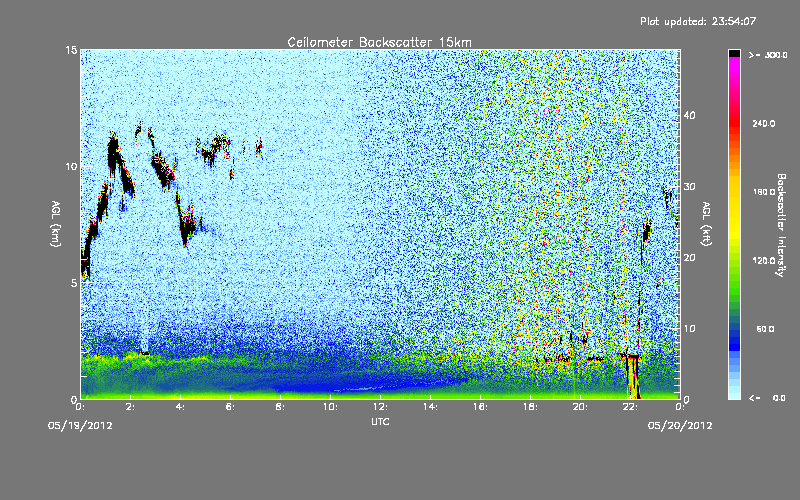Screen dimensions: 800x500
Task: Click the 'AGL (kft)' right axis label
Action: tap(706, 224)
